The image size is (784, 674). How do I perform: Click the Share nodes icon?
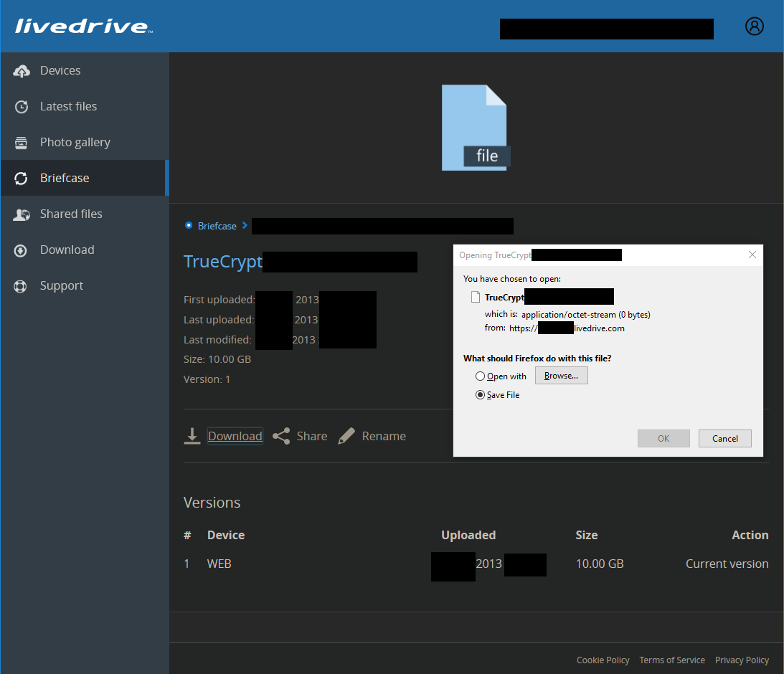[x=281, y=436]
